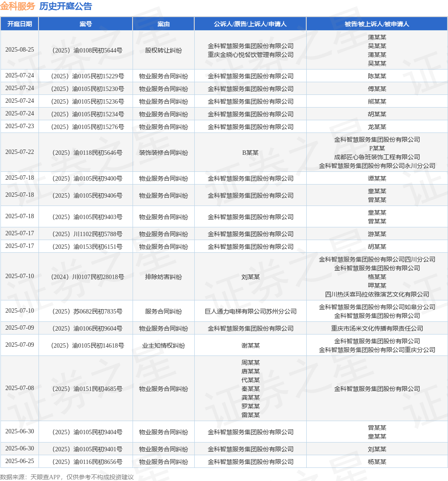Click defendant 谭某某
This screenshot has height=481, width=448.
[x=377, y=178]
